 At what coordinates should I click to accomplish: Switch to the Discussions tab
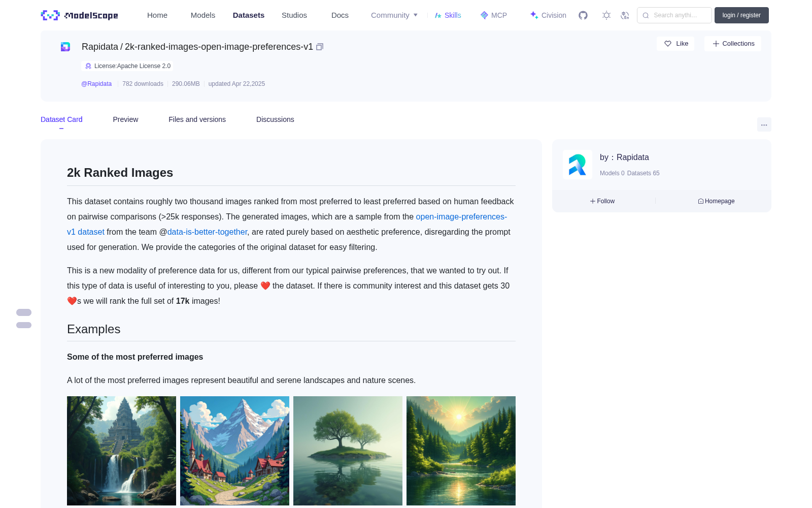[275, 119]
